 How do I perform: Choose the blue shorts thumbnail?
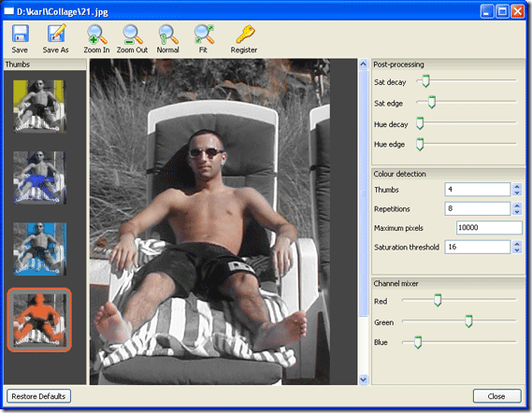click(38, 178)
